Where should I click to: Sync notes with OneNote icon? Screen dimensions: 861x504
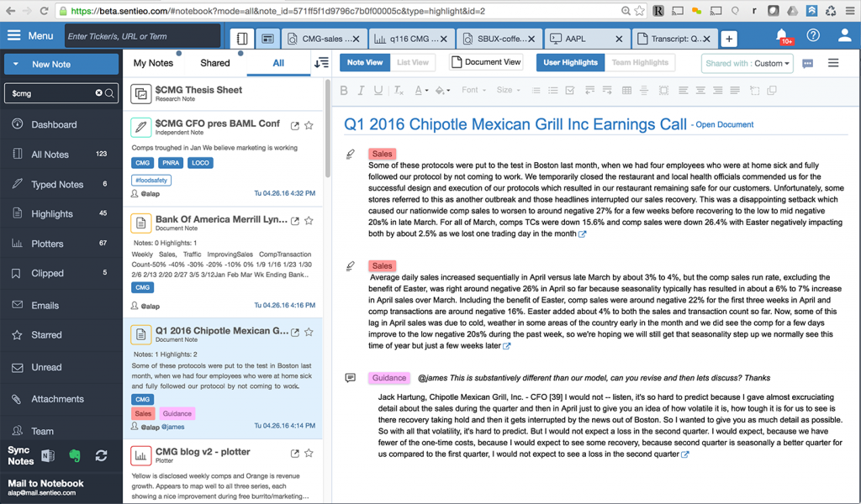click(x=48, y=456)
